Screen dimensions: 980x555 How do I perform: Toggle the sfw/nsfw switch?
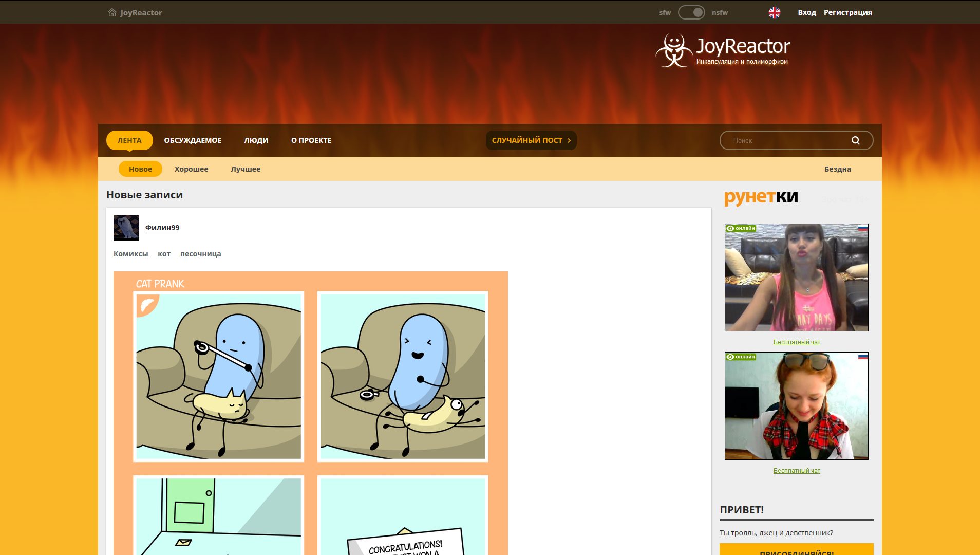click(691, 12)
